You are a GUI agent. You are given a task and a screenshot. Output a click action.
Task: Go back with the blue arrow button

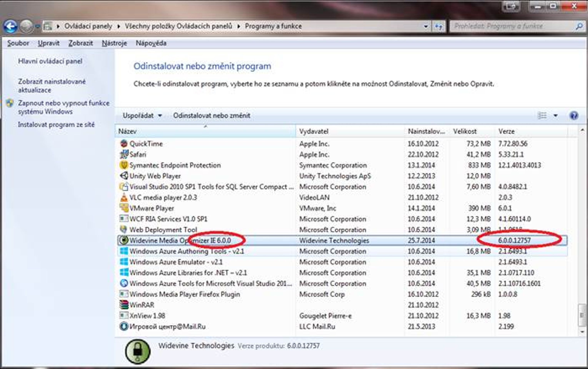coord(10,26)
